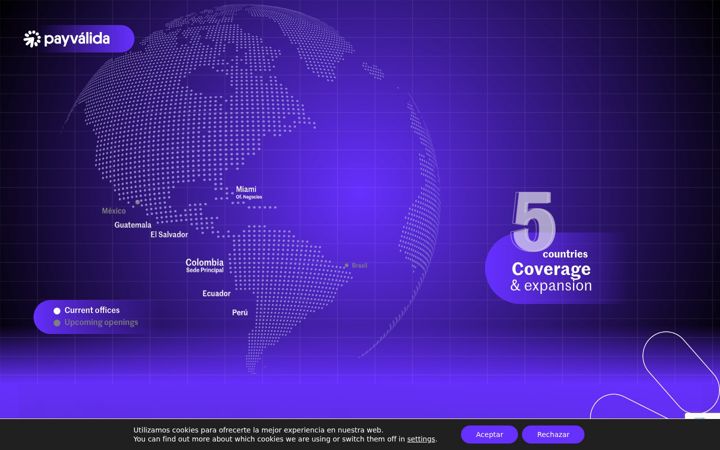
Task: Click the Current offices legend entry
Action: tap(86, 310)
